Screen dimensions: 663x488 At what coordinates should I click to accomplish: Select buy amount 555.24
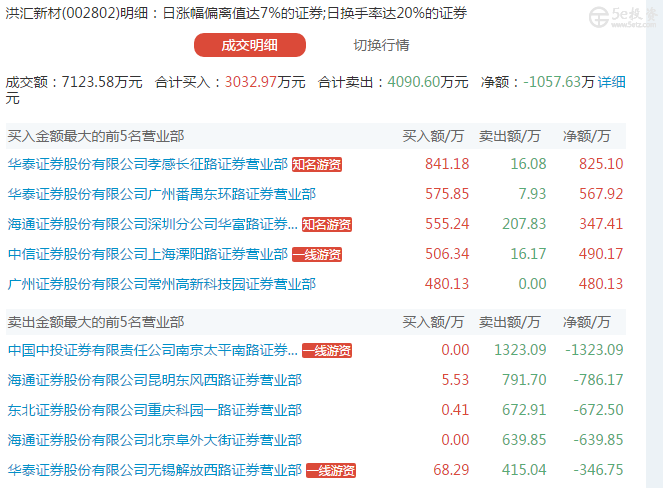pyautogui.click(x=447, y=224)
